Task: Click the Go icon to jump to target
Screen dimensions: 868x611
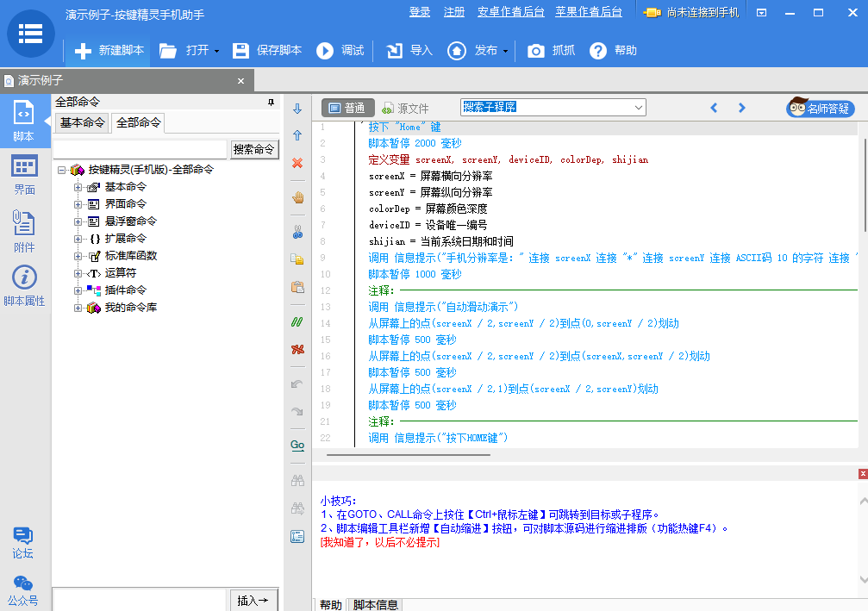Action: [297, 446]
